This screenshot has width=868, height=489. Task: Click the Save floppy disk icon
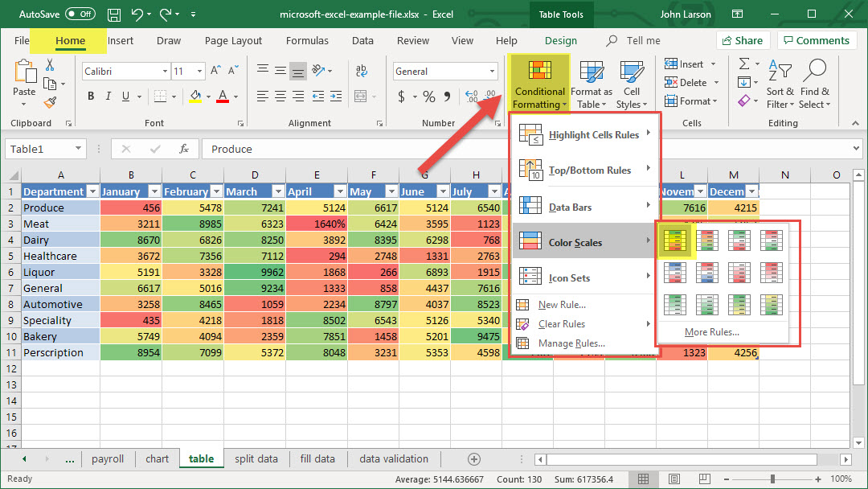click(x=114, y=14)
